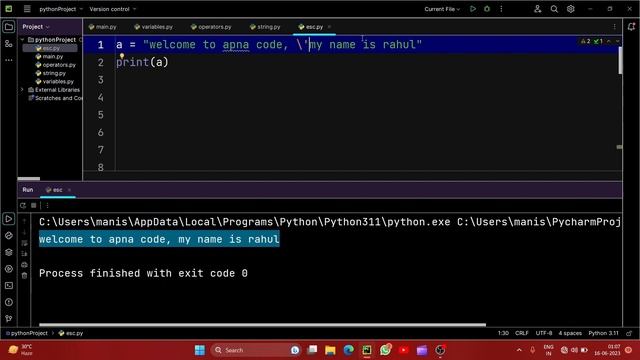
Task: Open Code With Me user icon
Action: 538,9
